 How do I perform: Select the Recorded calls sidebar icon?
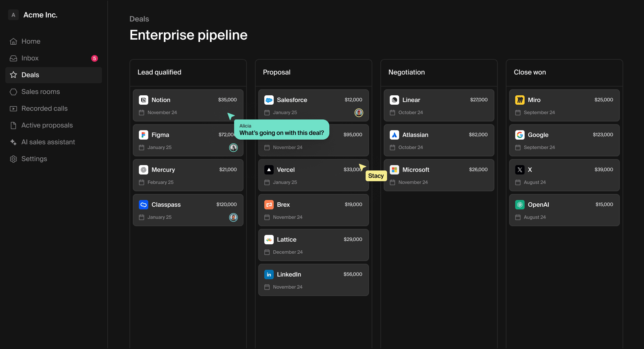click(13, 108)
